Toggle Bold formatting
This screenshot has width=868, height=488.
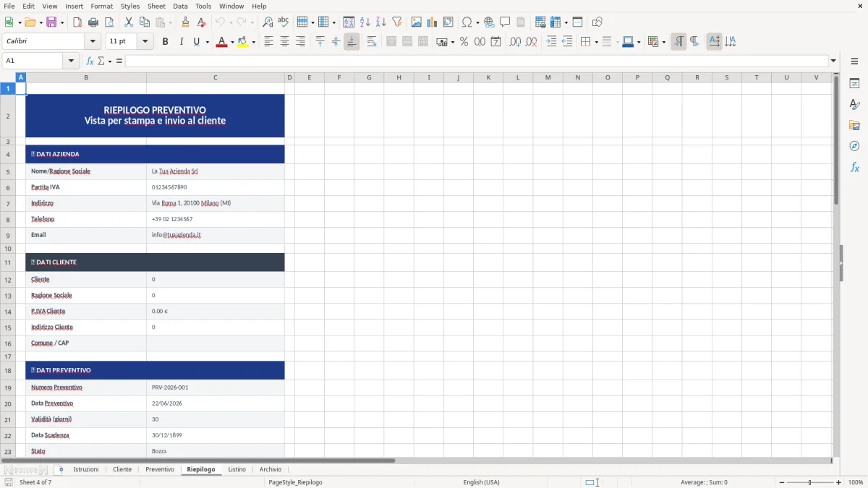166,42
